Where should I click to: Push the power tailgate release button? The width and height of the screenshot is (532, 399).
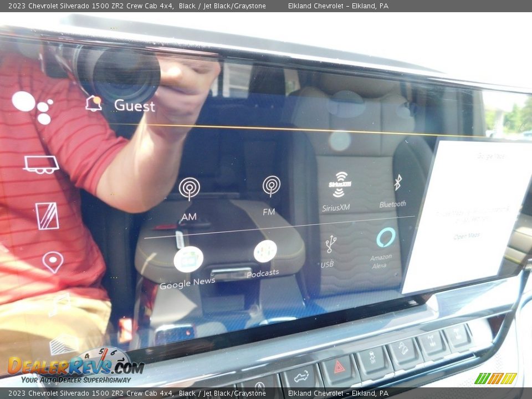click(x=300, y=377)
